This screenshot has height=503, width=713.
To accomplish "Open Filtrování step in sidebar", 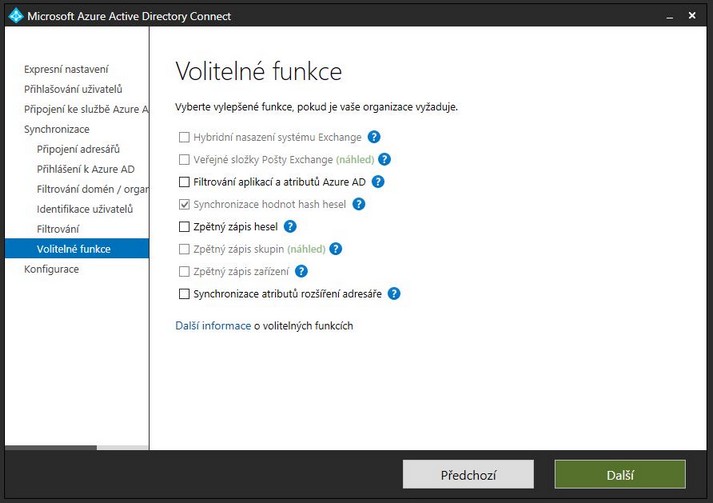I will [58, 229].
